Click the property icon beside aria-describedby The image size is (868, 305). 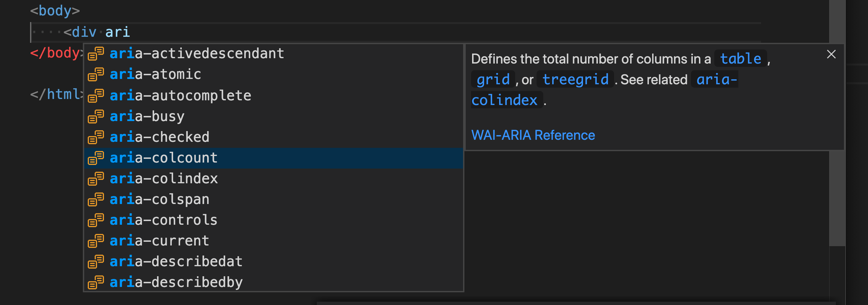tap(96, 283)
